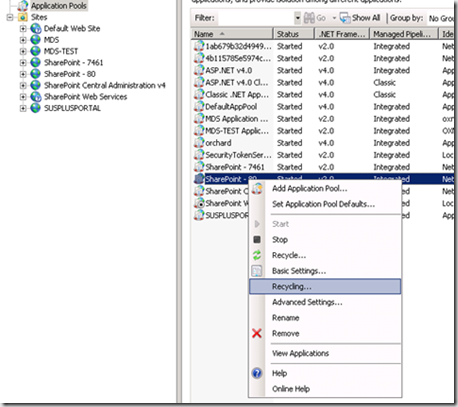This screenshot has height=407, width=458.
Task: Collapse the Sites tree node
Action: click(x=10, y=17)
